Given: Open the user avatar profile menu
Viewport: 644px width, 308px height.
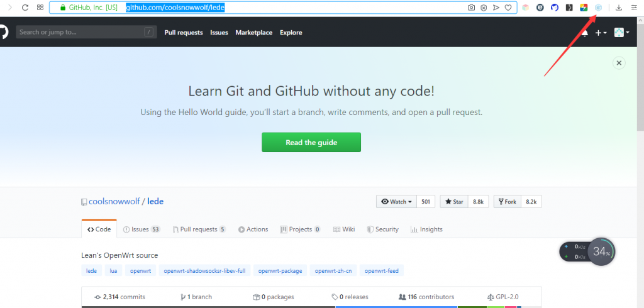Looking at the screenshot, I should 621,33.
